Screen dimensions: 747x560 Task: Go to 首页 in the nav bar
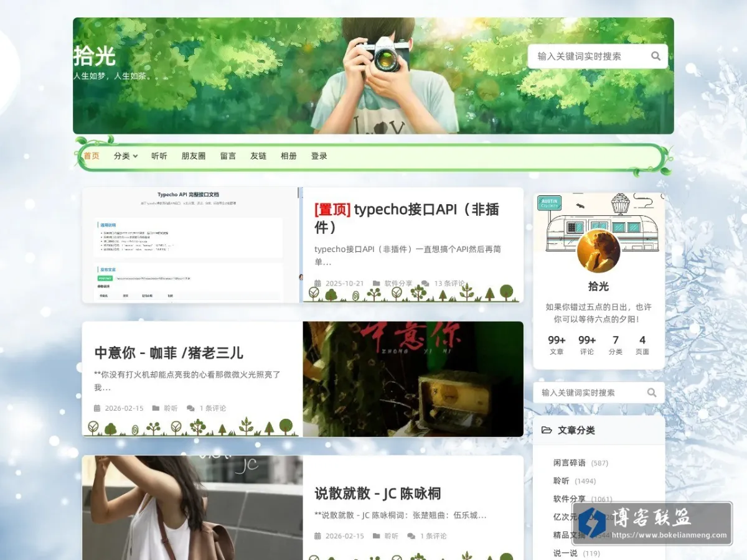pos(92,156)
